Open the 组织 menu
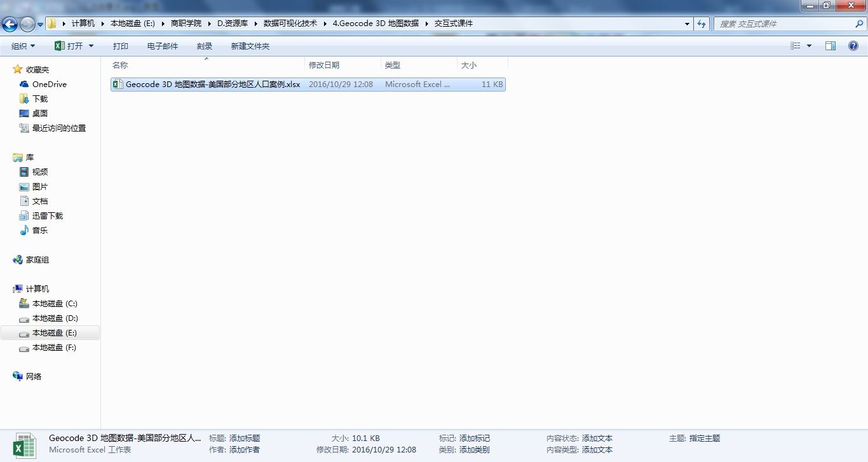 click(24, 46)
